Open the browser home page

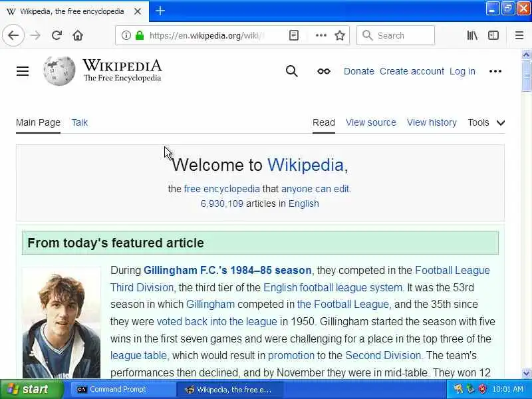(x=78, y=35)
